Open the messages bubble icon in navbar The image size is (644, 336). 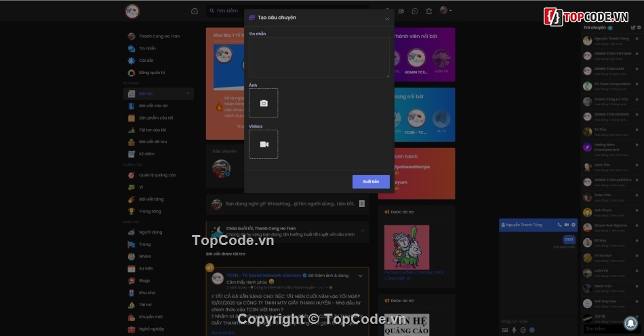[415, 11]
